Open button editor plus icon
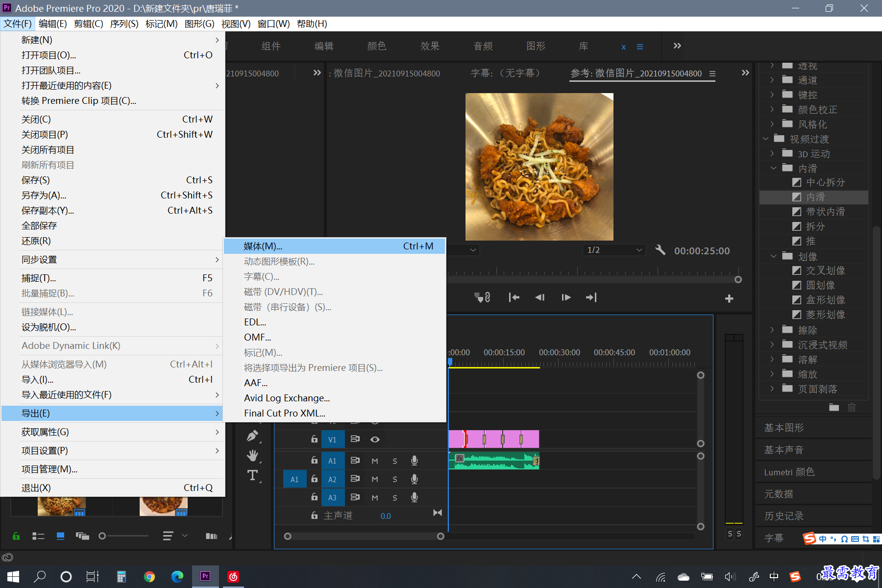Image resolution: width=882 pixels, height=588 pixels. tap(729, 298)
